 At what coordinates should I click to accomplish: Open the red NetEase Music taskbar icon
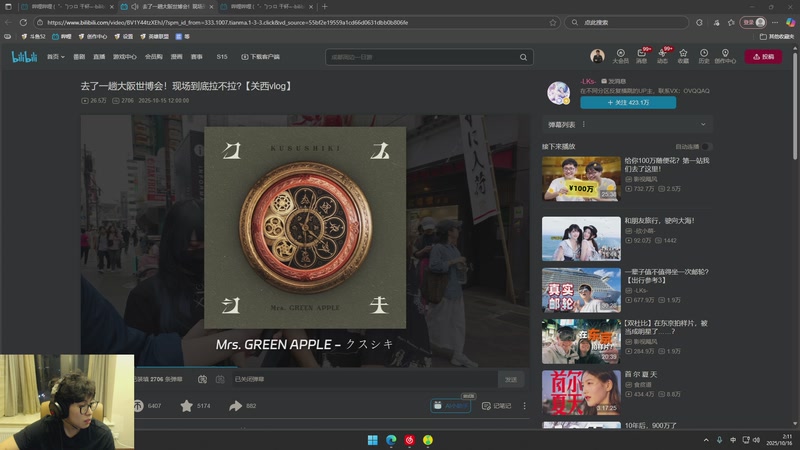tap(410, 440)
